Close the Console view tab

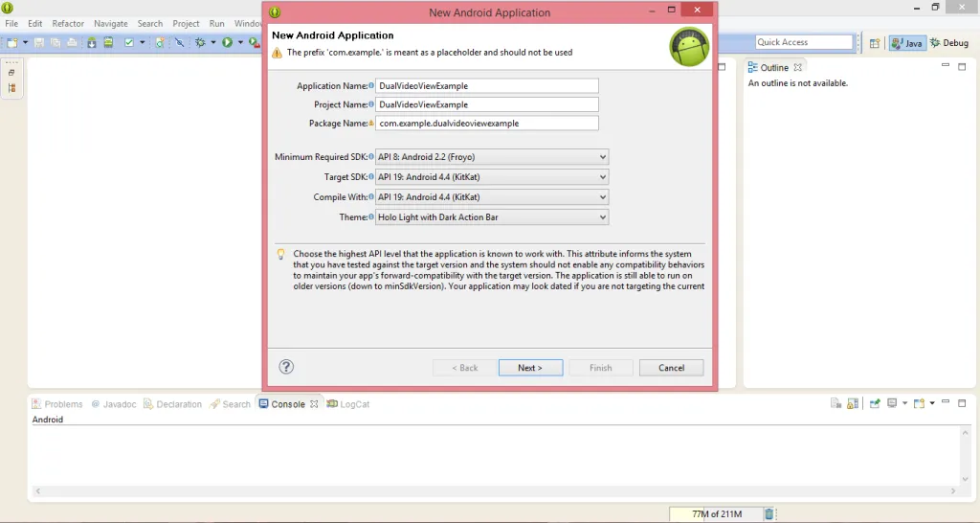pos(314,404)
